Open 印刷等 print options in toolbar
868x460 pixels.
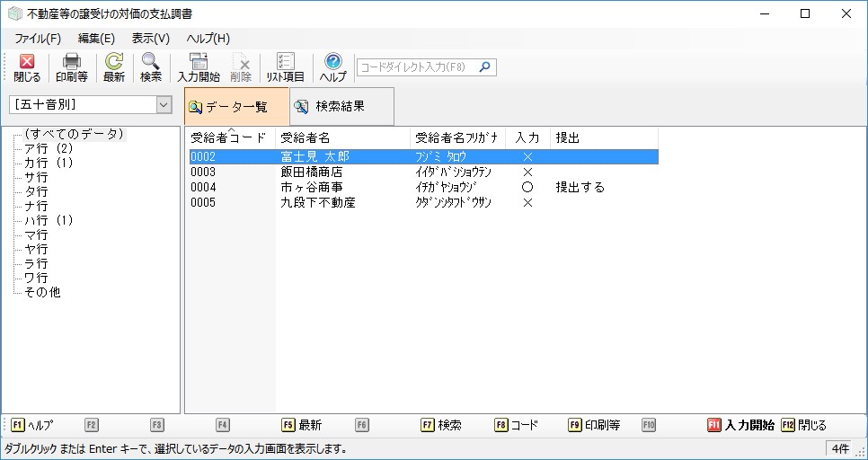pyautogui.click(x=72, y=67)
